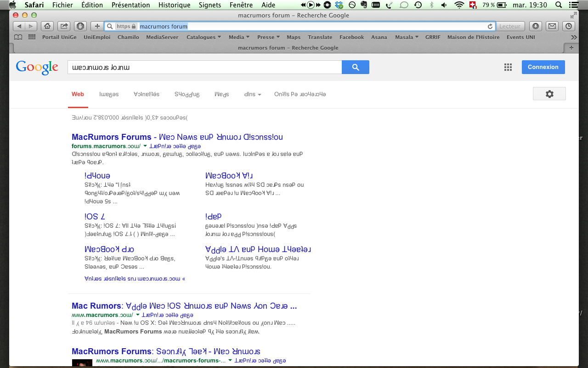Screen dimensions: 588x368
Task: Open the Wi-Fi menu bar icon
Action: [459, 5]
